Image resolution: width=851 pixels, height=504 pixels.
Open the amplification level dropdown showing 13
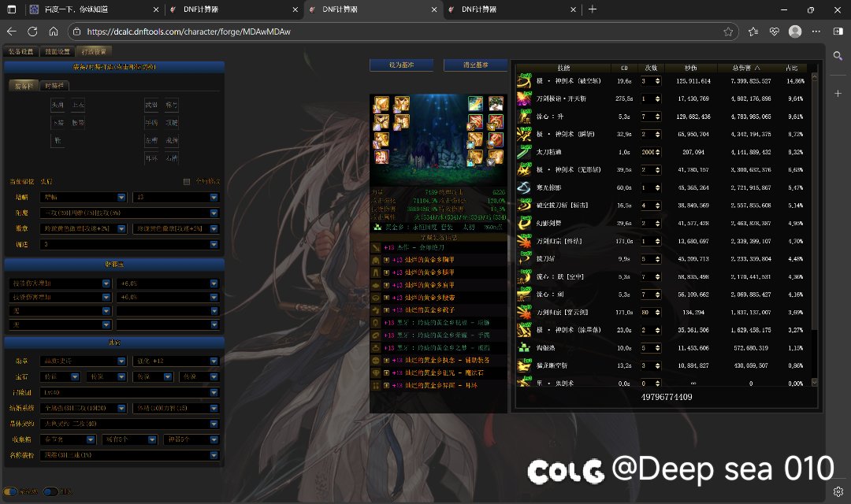pos(177,198)
